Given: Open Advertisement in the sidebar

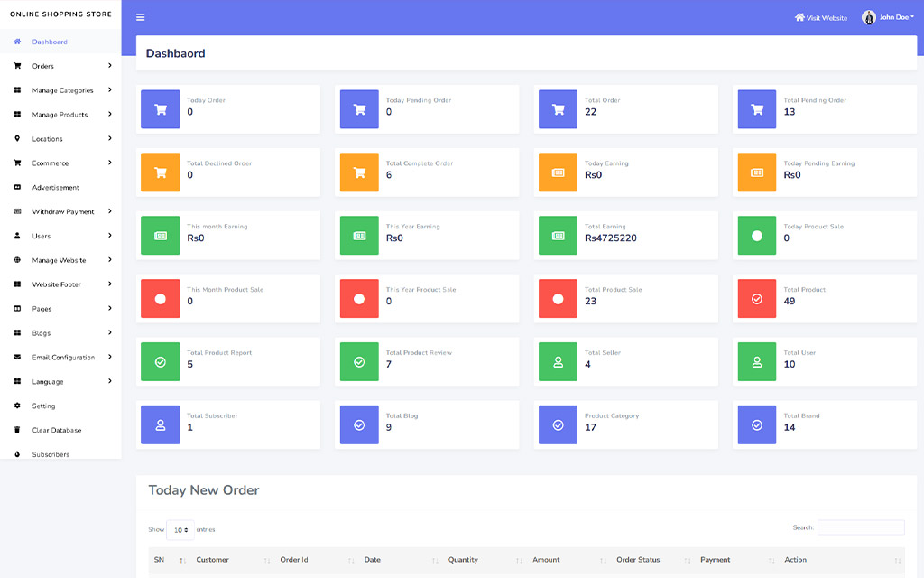Looking at the screenshot, I should pos(56,188).
